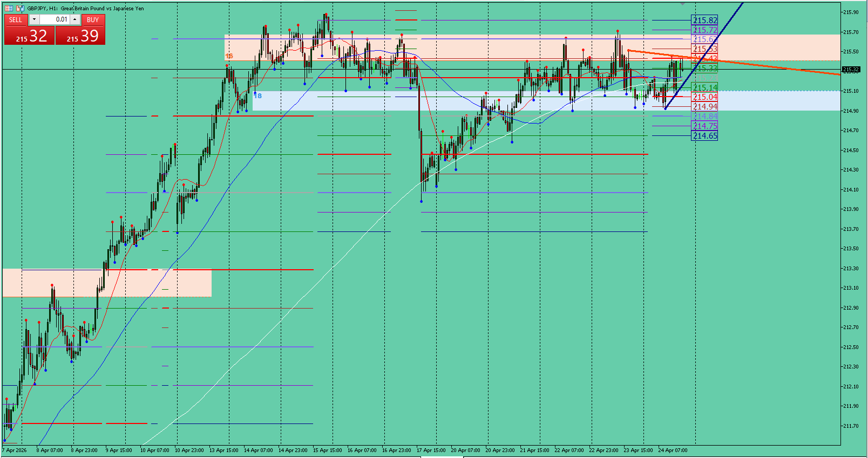
Task: Select the 215.82 price level label
Action: tap(704, 20)
